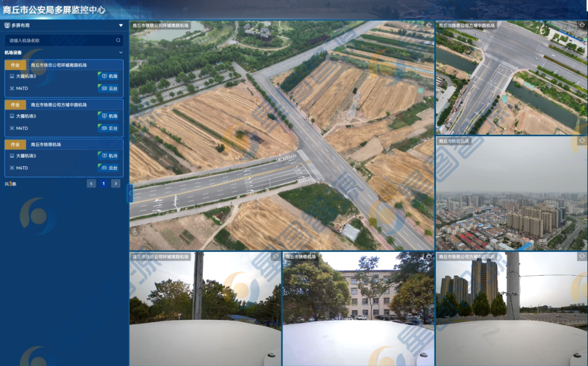The image size is (588, 366).
Task: Select bottom-right 方域中路机场 dock camera video
Action: pyautogui.click(x=512, y=309)
